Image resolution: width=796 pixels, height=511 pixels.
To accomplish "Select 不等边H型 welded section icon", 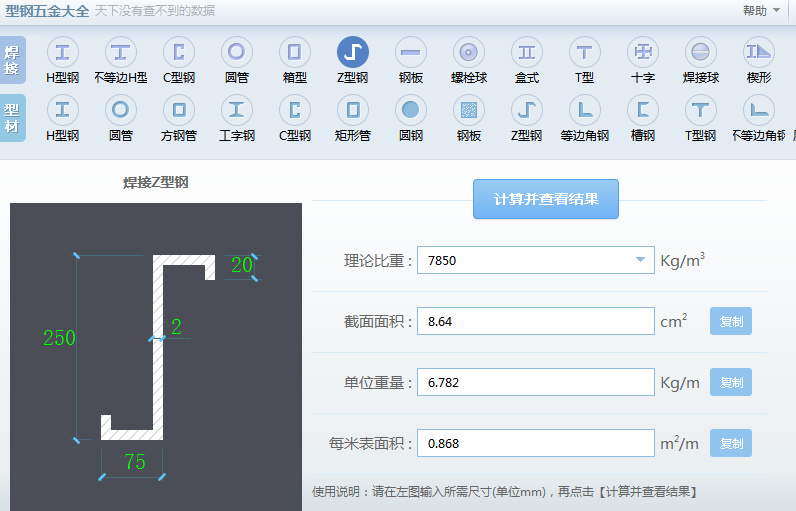I will (x=120, y=52).
